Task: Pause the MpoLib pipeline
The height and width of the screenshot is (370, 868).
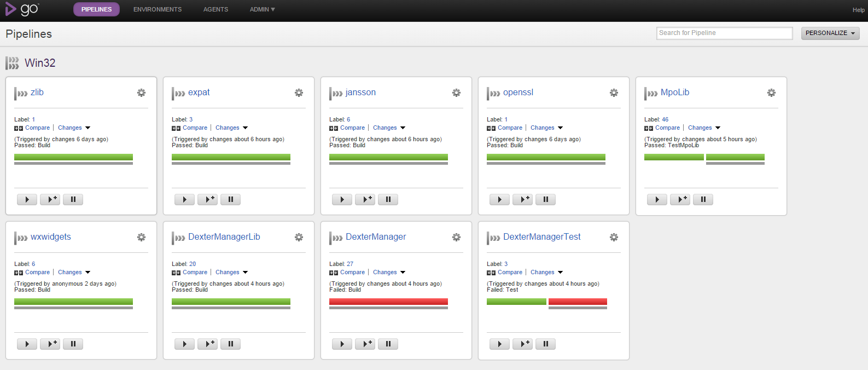Action: (x=703, y=200)
